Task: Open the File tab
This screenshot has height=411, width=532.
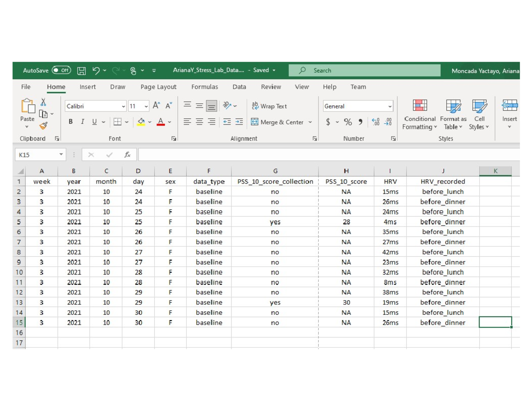Action: coord(26,87)
